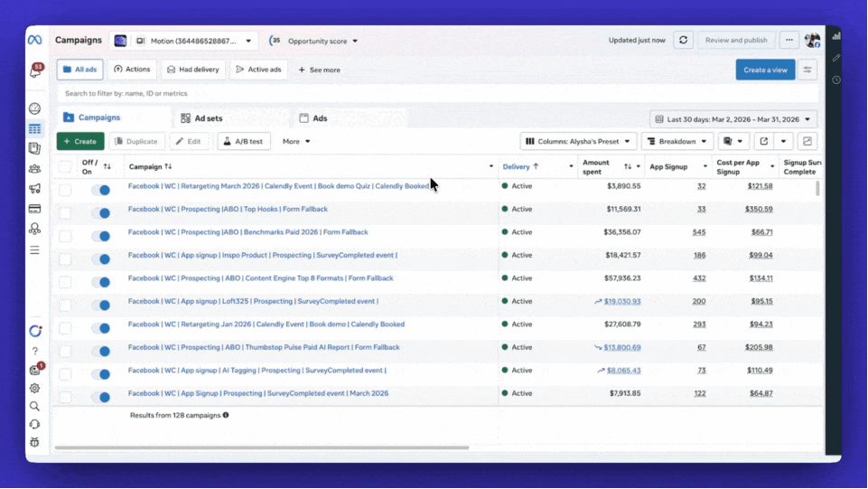
Task: Open the three-dots more options button
Action: (789, 40)
